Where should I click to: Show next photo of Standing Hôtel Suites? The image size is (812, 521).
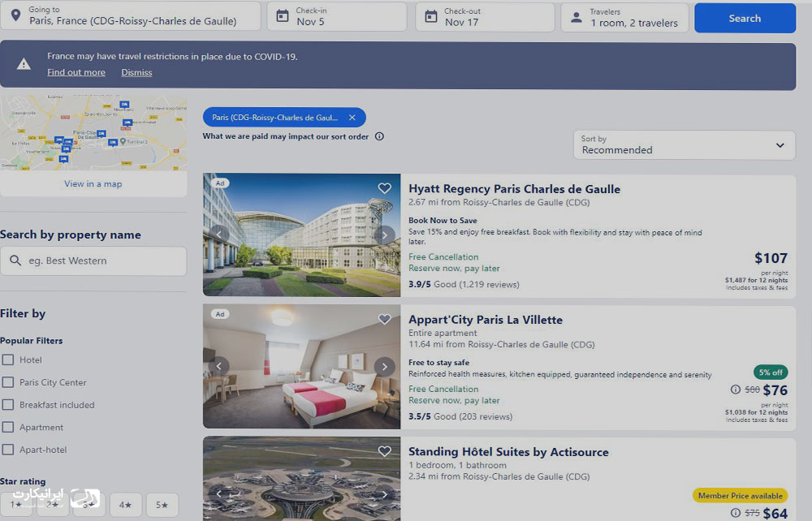[384, 494]
